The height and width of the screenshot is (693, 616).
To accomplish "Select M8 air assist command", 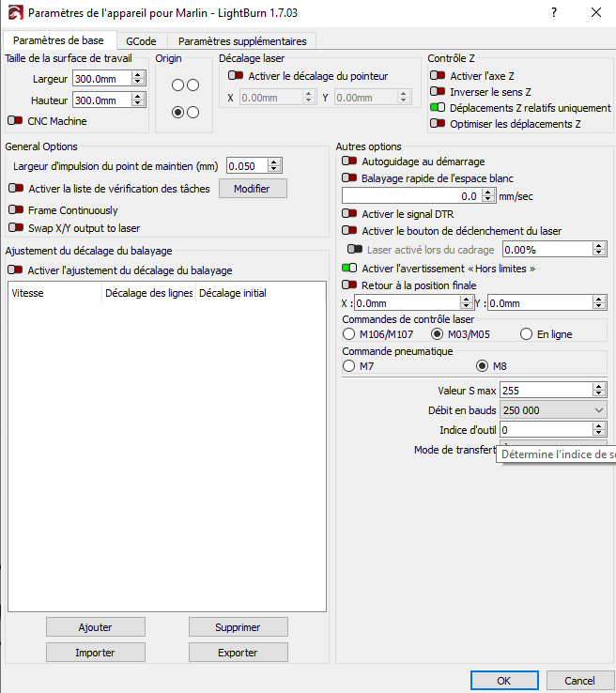I will (482, 366).
